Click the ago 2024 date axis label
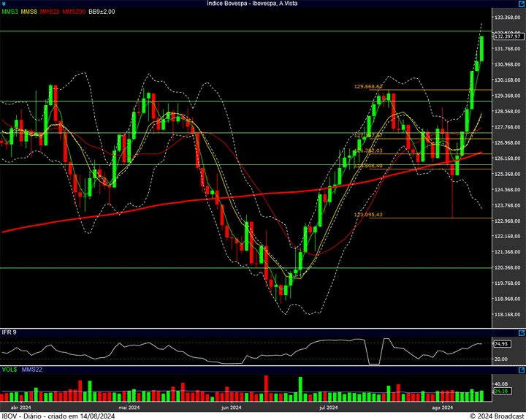The image size is (526, 420). coord(442,407)
